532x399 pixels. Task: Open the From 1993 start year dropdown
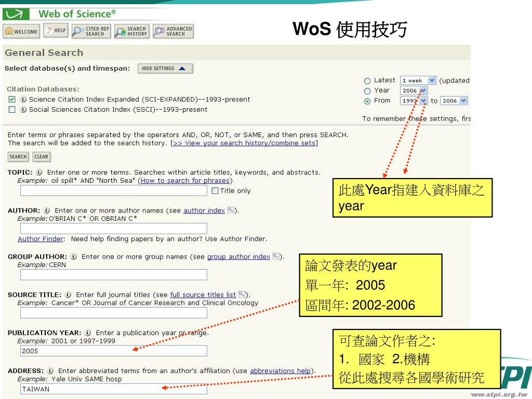(414, 101)
